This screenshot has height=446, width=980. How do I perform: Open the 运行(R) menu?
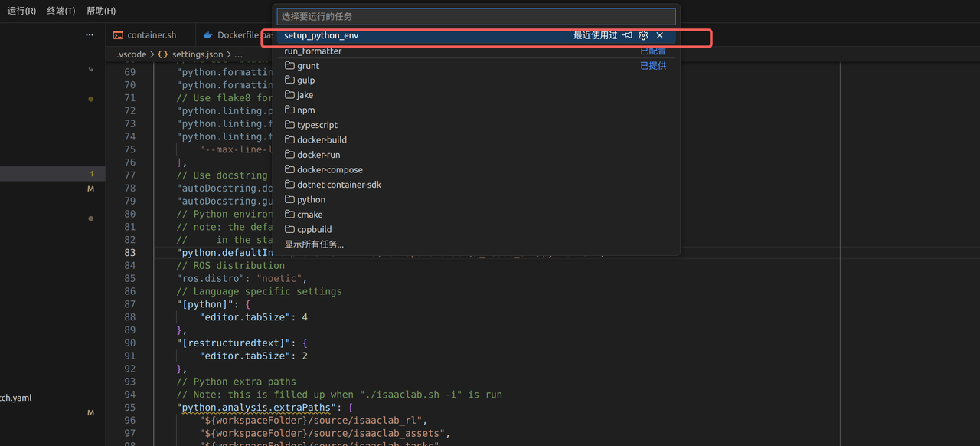point(21,11)
